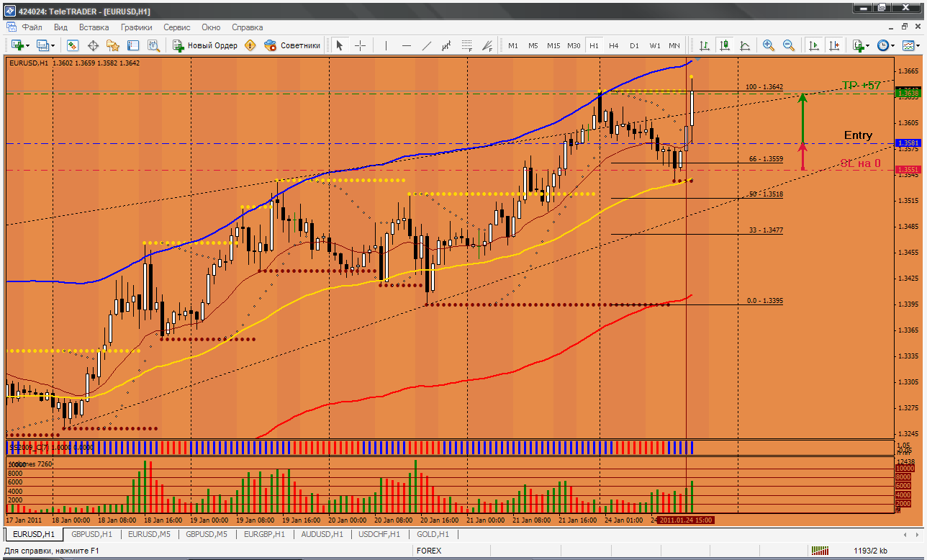This screenshot has height=560, width=927.
Task: Zoom in on the chart
Action: tap(769, 45)
